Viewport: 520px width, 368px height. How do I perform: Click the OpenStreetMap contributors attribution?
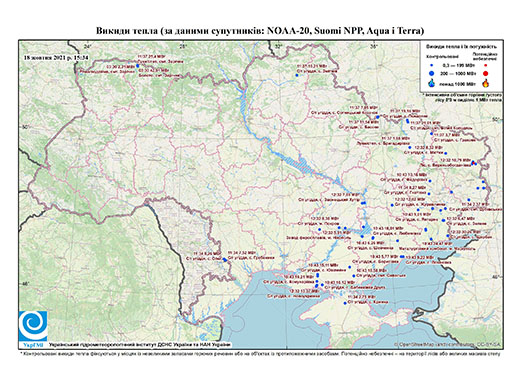point(448,344)
